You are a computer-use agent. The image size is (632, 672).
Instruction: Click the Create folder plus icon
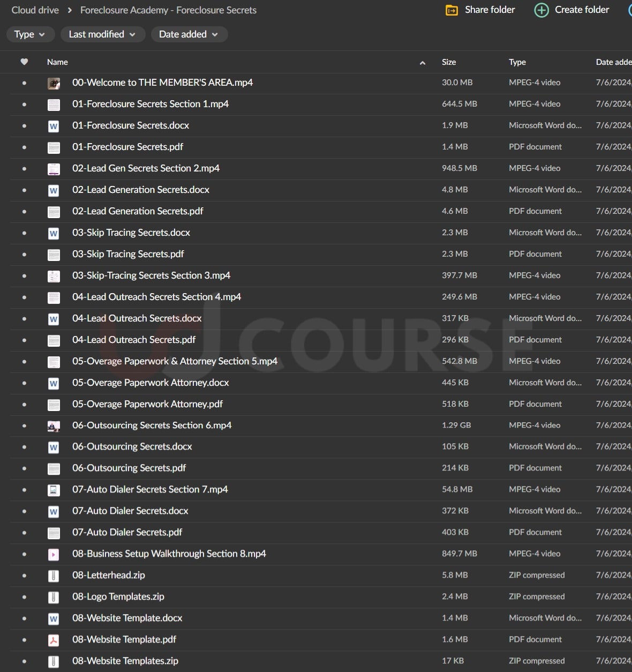tap(541, 10)
